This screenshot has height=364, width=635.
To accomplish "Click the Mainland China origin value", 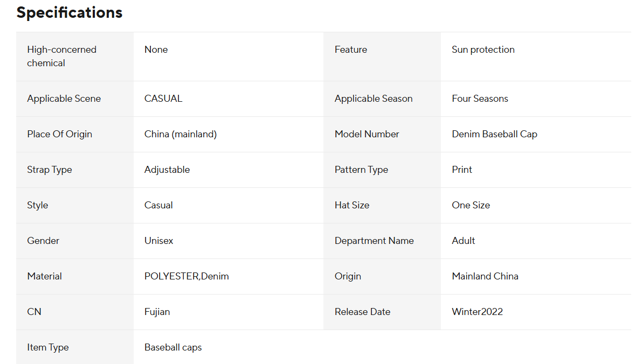I will point(485,276).
